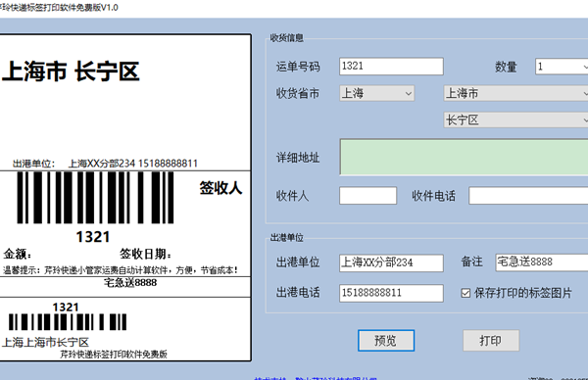
Task: Click the green 详细地址 text area
Action: click(464, 157)
